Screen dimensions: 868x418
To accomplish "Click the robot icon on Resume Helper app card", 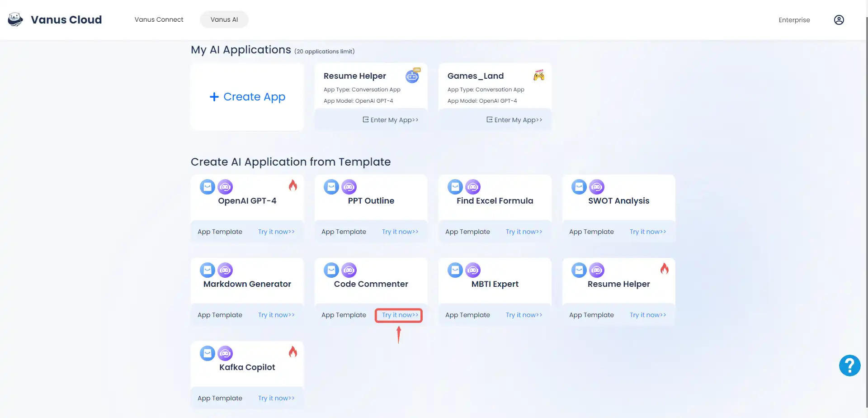I will tap(413, 76).
